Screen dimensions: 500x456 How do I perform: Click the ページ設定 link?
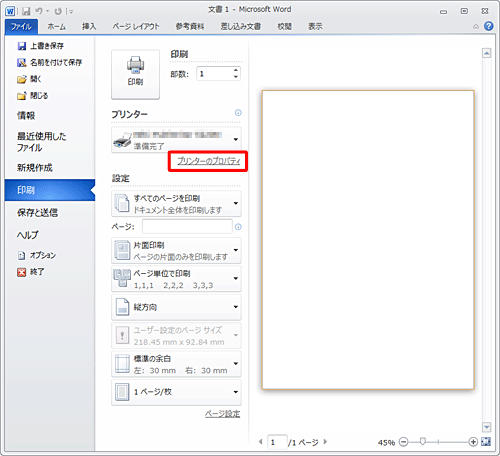coord(222,414)
